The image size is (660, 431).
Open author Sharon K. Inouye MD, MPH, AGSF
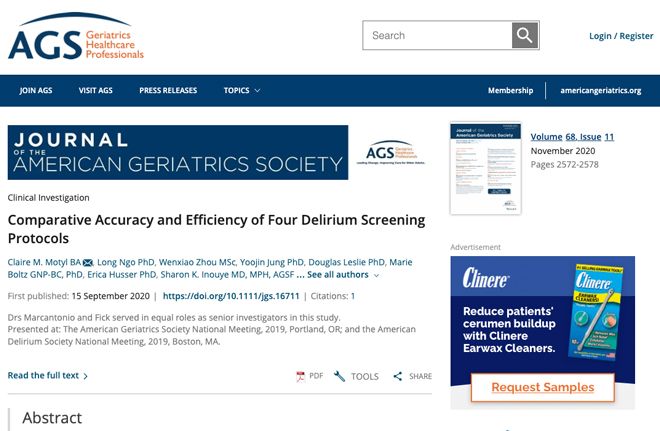[227, 275]
